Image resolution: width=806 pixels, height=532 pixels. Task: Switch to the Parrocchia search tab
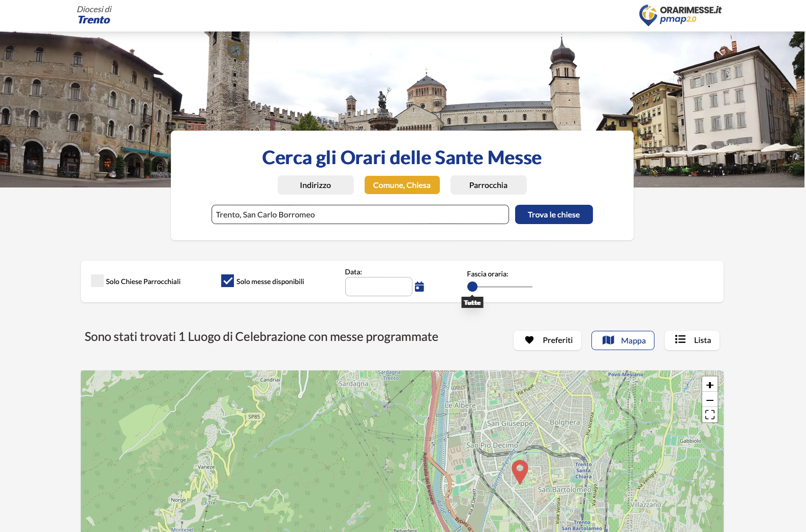coord(488,185)
